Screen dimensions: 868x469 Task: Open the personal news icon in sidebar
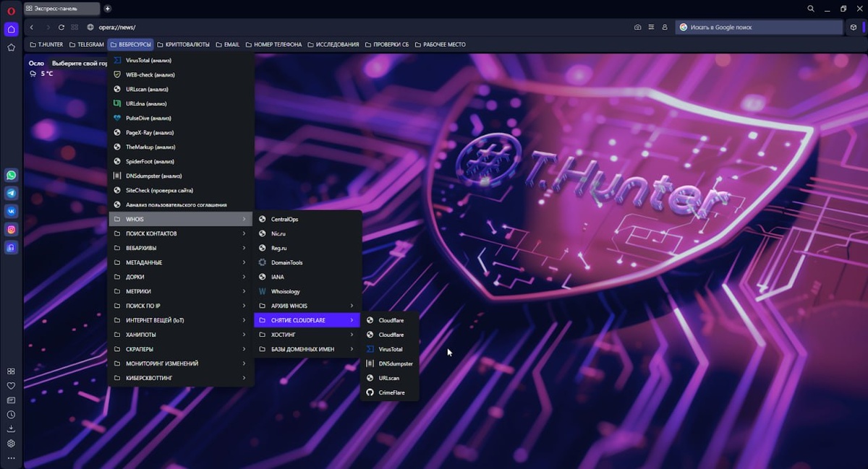[11, 400]
